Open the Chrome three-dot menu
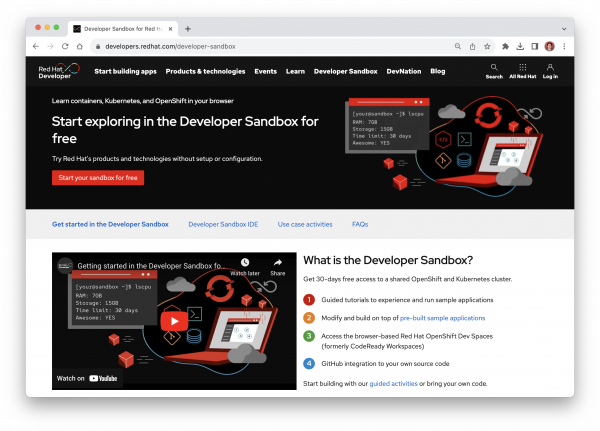This screenshot has width=600, height=431. tap(563, 46)
